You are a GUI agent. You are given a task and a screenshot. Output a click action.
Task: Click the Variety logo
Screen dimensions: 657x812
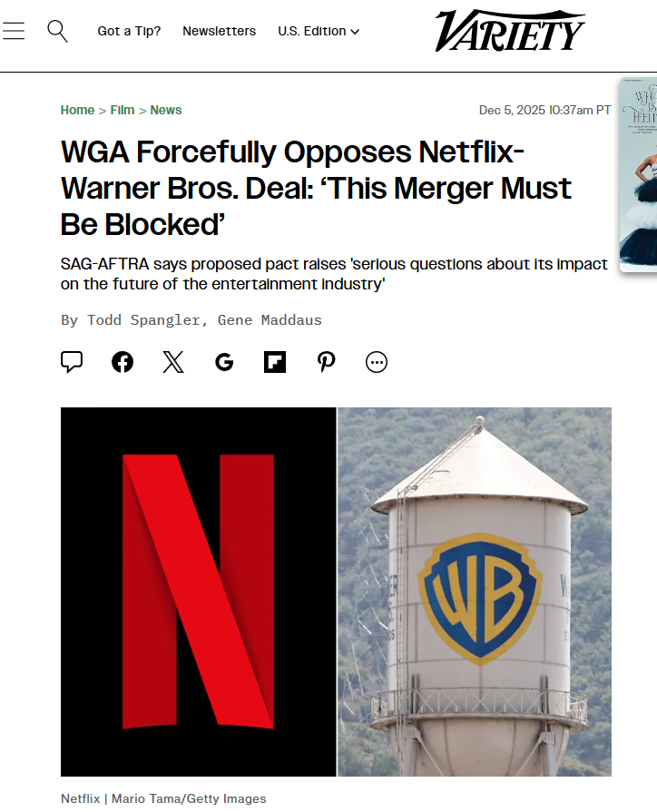510,31
